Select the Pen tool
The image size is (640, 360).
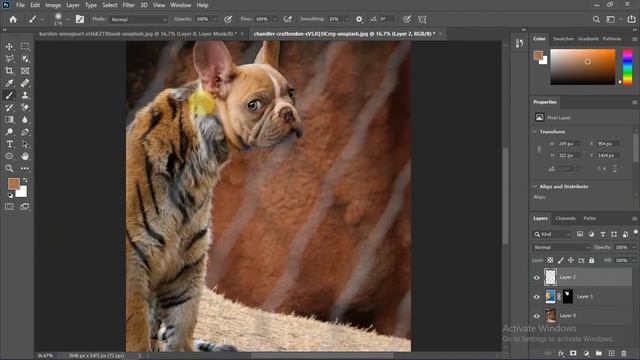click(25, 132)
